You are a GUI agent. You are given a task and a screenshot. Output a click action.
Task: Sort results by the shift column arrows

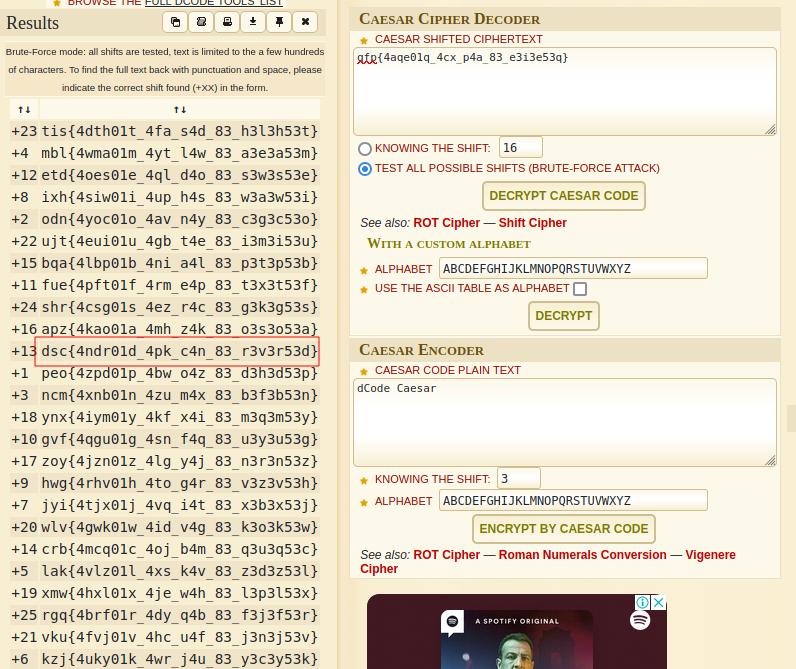pyautogui.click(x=24, y=109)
